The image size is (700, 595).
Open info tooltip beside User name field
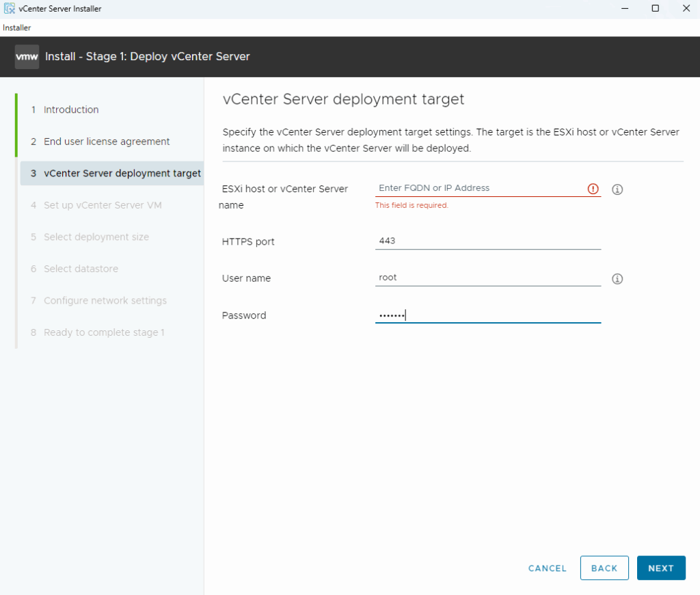(x=617, y=279)
